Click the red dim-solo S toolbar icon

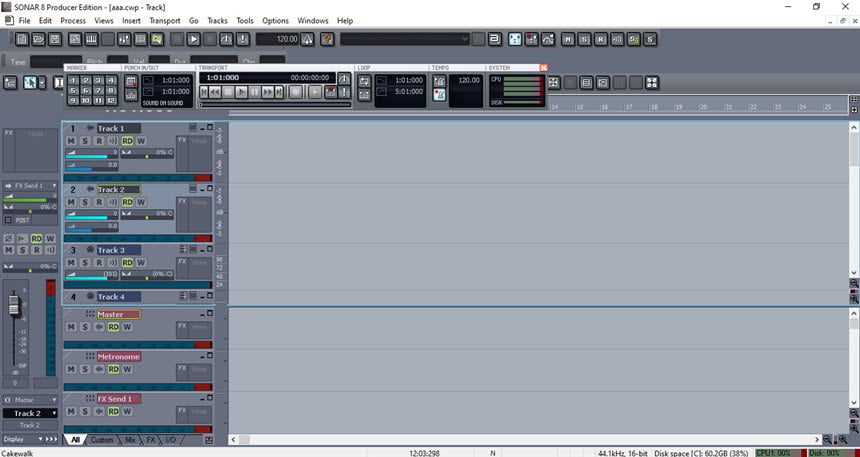(650, 40)
